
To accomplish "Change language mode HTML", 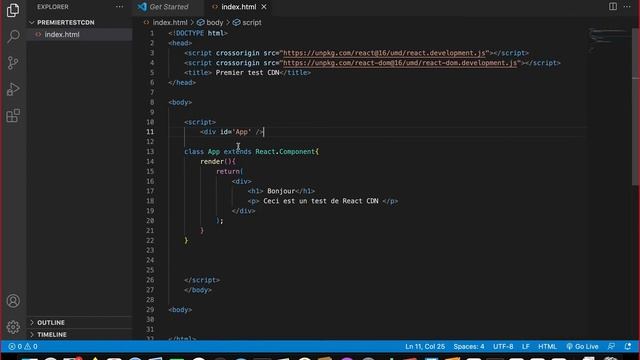I will (x=547, y=347).
